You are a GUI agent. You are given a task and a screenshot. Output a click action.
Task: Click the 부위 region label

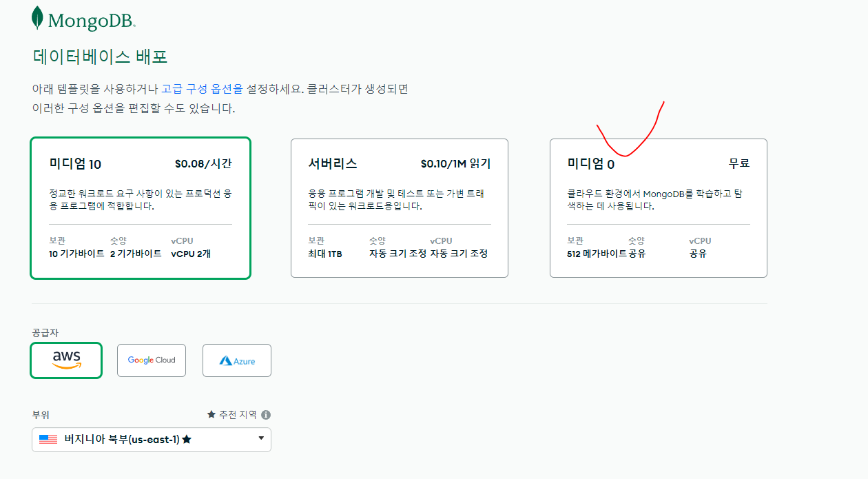tap(41, 415)
